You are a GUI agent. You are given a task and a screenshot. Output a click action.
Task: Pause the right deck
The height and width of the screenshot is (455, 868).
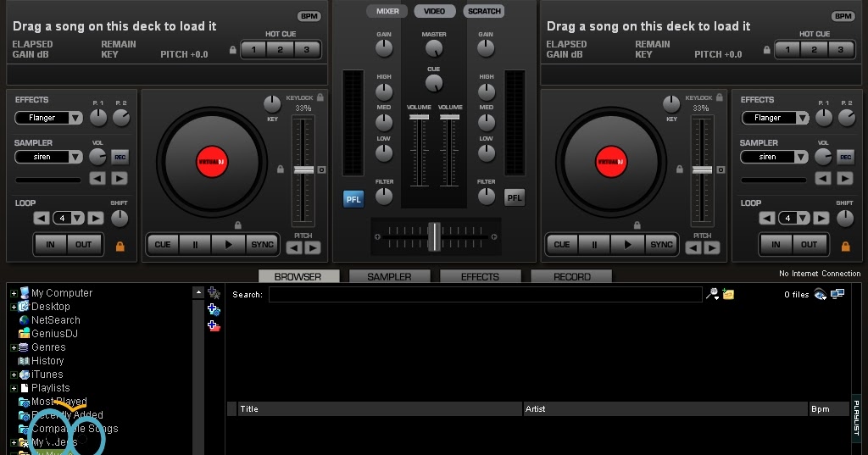[594, 244]
